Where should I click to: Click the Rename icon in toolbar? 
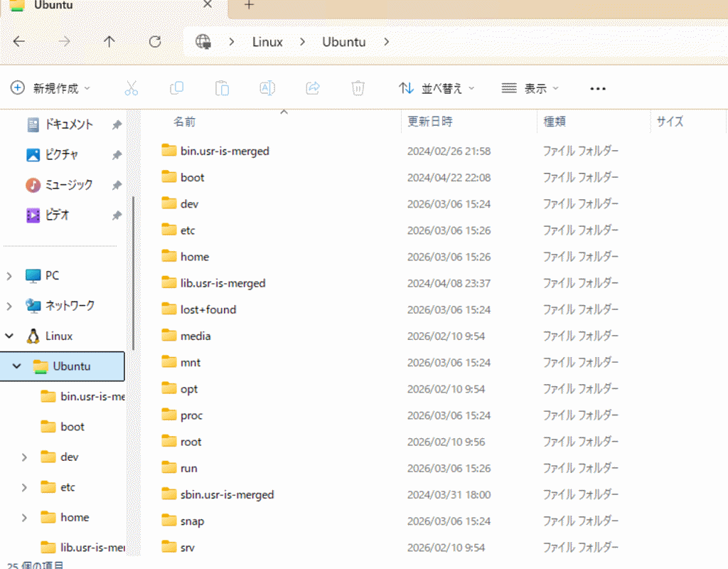(267, 88)
